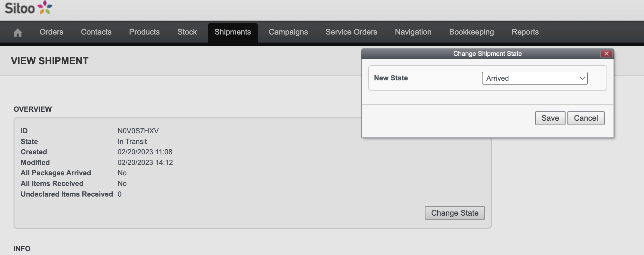Open the Contacts menu
Screen dimensions: 644x255
click(96, 32)
